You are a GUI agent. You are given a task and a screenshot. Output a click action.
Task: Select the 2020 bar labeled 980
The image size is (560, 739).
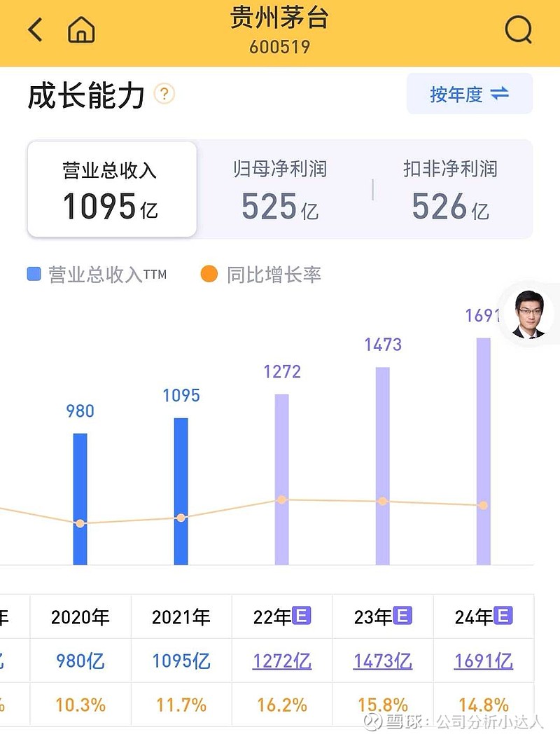pyautogui.click(x=80, y=499)
